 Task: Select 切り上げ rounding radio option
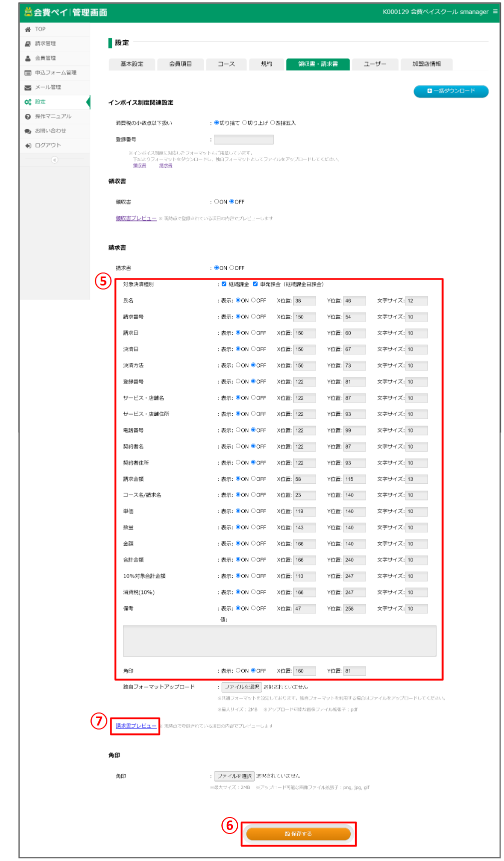(x=245, y=123)
